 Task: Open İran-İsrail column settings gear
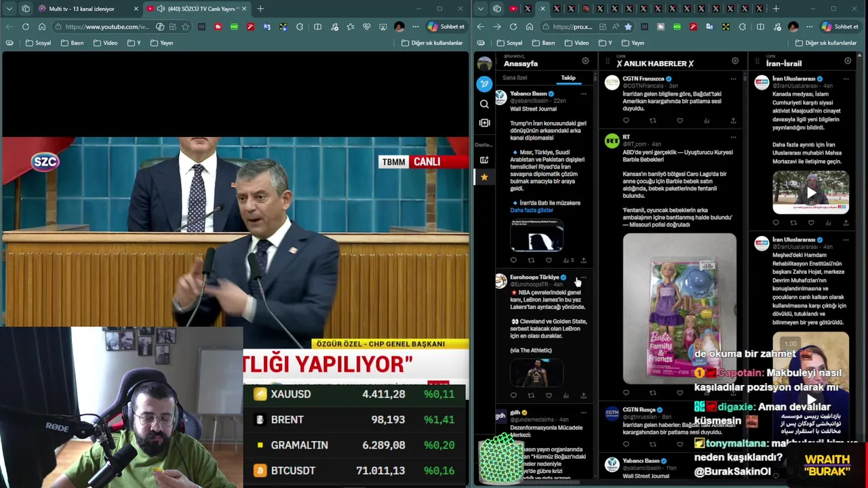848,61
